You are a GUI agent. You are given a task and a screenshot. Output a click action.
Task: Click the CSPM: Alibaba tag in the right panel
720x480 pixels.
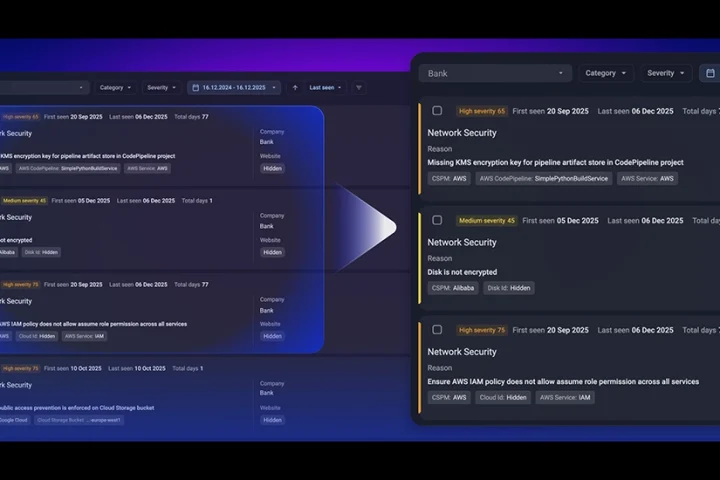(x=451, y=288)
